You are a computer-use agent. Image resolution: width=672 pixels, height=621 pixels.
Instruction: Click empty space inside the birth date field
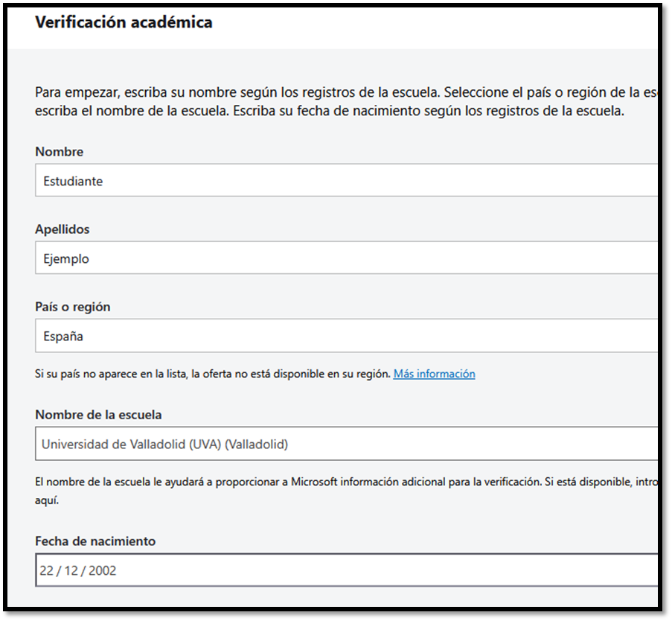(372, 571)
